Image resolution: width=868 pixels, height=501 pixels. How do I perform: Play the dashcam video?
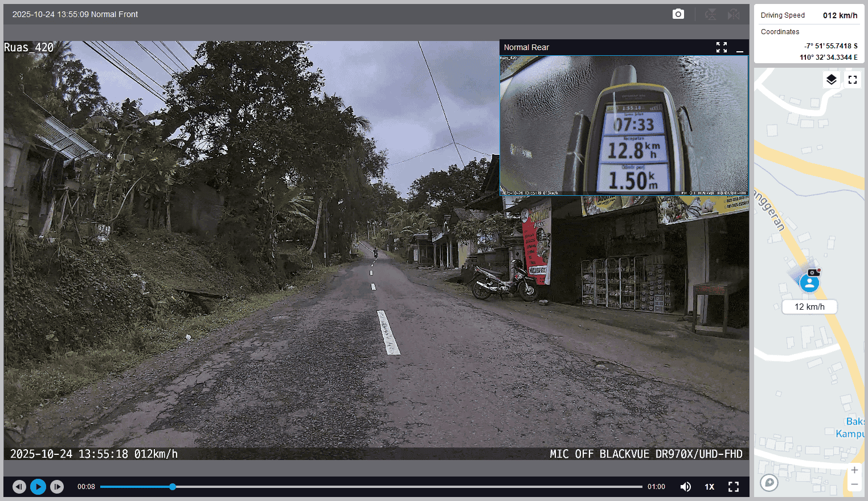pyautogui.click(x=38, y=487)
